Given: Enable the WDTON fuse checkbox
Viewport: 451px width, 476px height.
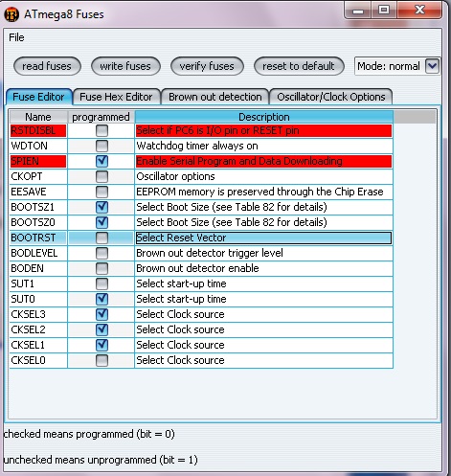Looking at the screenshot, I should point(101,146).
